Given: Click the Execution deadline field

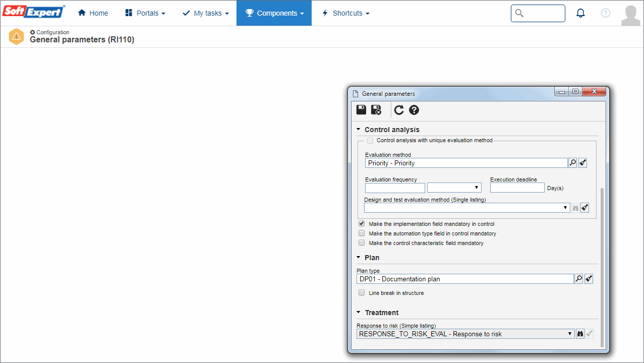Looking at the screenshot, I should [x=517, y=188].
